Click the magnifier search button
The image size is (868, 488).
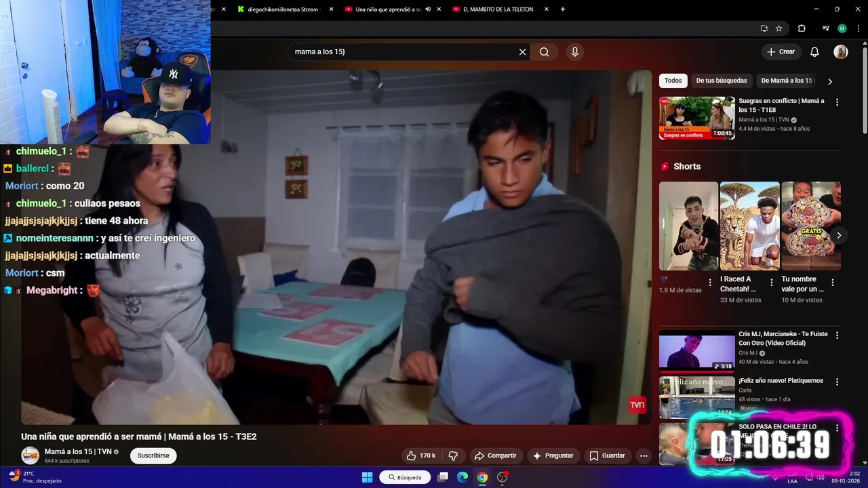pos(545,52)
